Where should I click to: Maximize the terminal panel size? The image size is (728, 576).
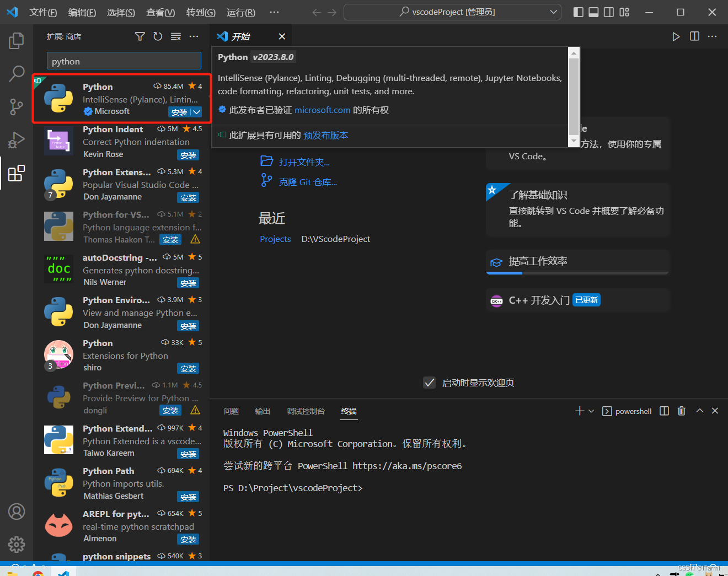[700, 411]
